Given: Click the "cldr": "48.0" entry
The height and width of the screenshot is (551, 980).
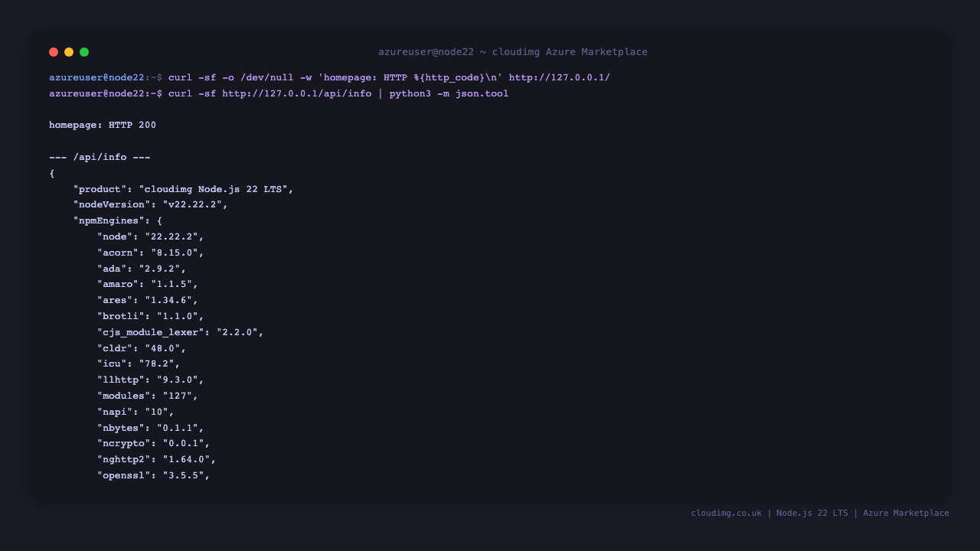Looking at the screenshot, I should [142, 348].
